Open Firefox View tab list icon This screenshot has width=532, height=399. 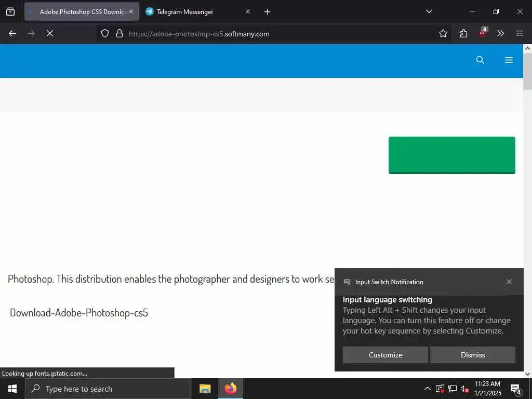tap(10, 11)
